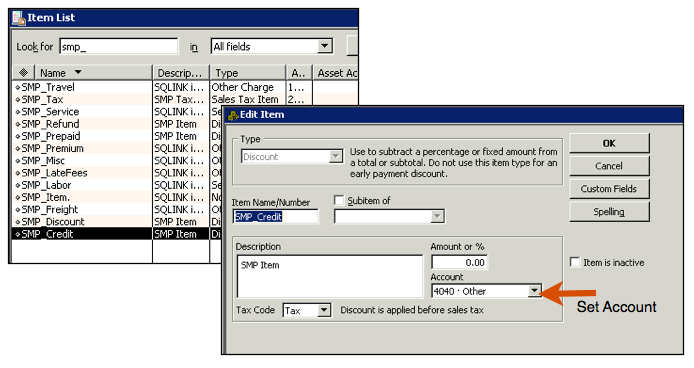Click Cancel in Edit Item dialog
Screen dimensions: 694x368
coord(609,166)
